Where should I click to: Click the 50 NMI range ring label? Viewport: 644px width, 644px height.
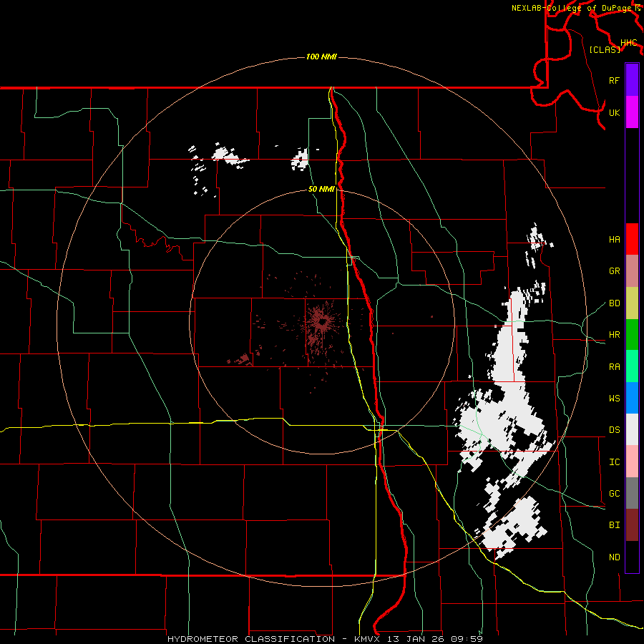[321, 189]
